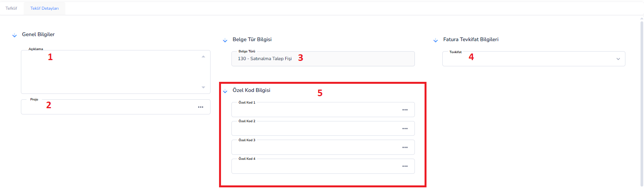644x192 pixels.
Task: Click the Açıklama textarea down arrow
Action: point(203,87)
